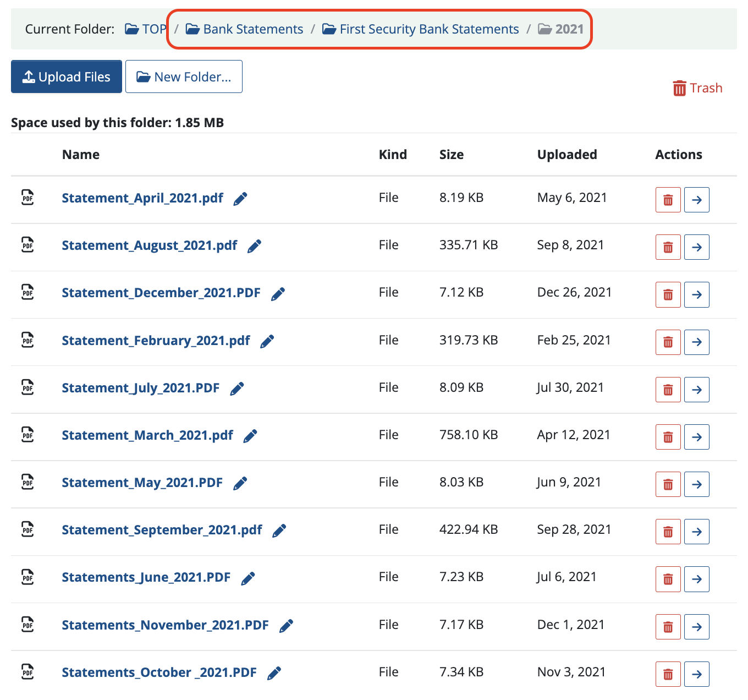Click trash icon in Statement_February_2021.pdf row
The image size is (748, 700).
pyautogui.click(x=668, y=342)
